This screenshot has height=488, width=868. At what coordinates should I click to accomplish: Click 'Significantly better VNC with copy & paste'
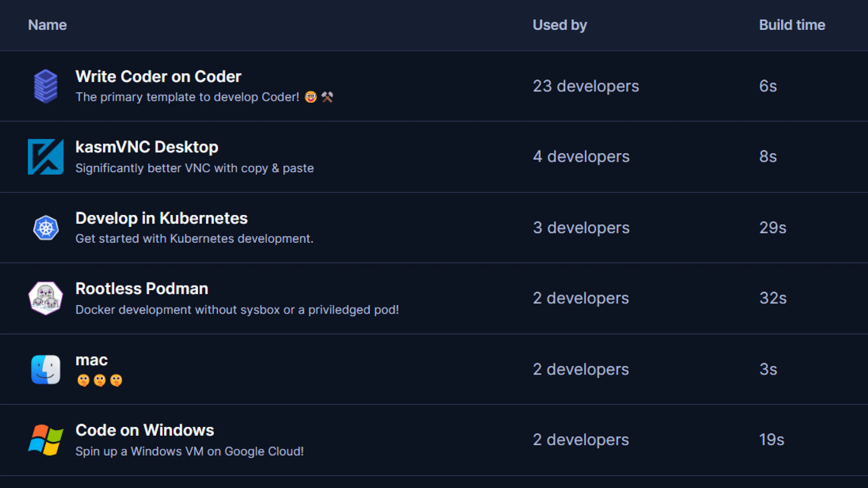coord(194,168)
